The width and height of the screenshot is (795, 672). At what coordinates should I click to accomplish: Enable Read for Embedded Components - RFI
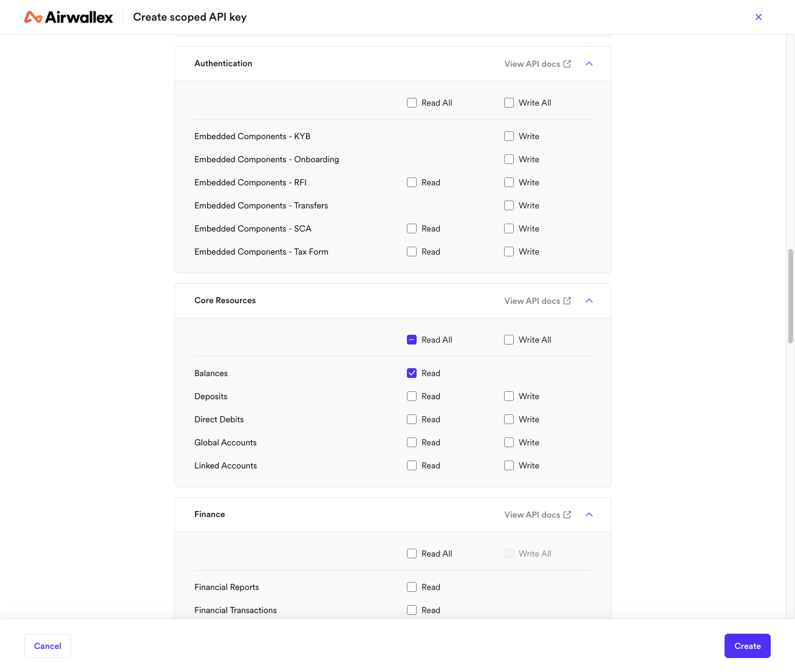pos(412,182)
